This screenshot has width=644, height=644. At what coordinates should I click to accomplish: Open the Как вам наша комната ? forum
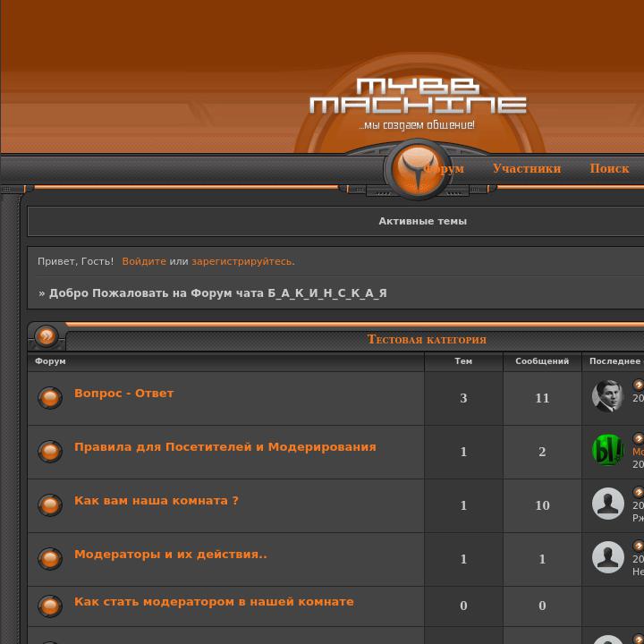156,501
